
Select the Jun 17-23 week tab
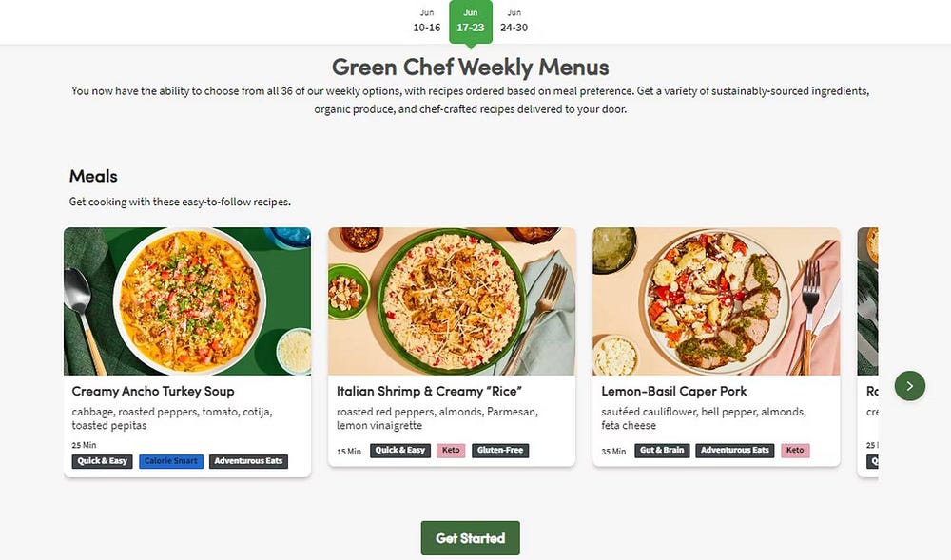[x=470, y=21]
